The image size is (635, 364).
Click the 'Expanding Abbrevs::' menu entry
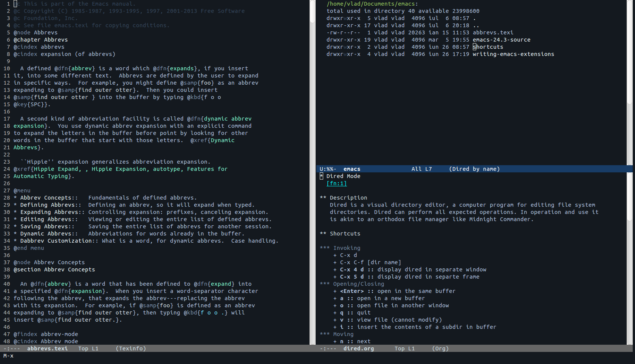tap(52, 212)
